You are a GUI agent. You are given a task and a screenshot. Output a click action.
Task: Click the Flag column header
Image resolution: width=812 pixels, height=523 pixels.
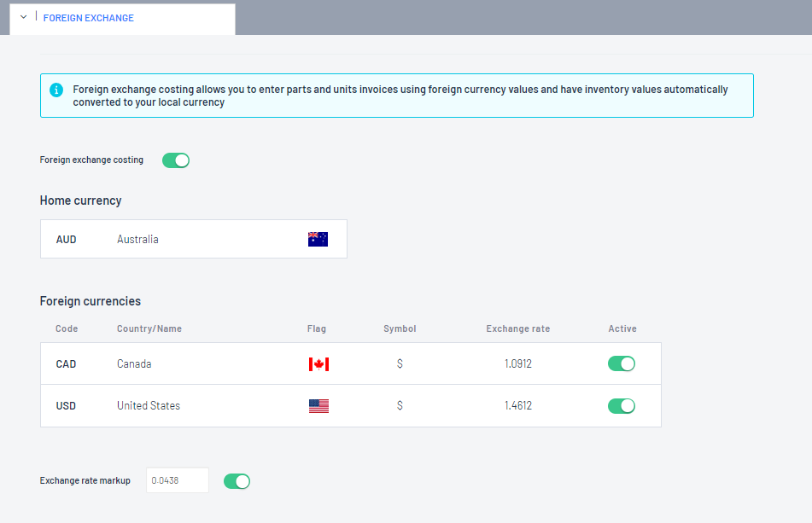pos(317,329)
